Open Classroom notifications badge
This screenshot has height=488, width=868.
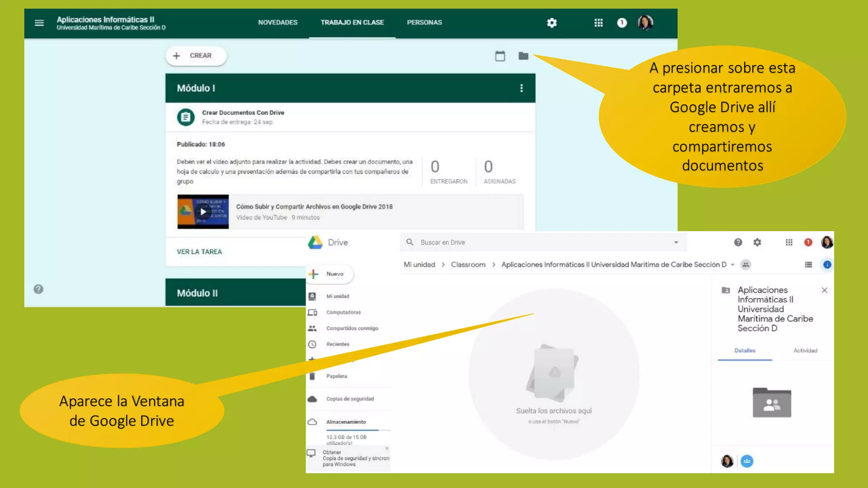point(622,23)
